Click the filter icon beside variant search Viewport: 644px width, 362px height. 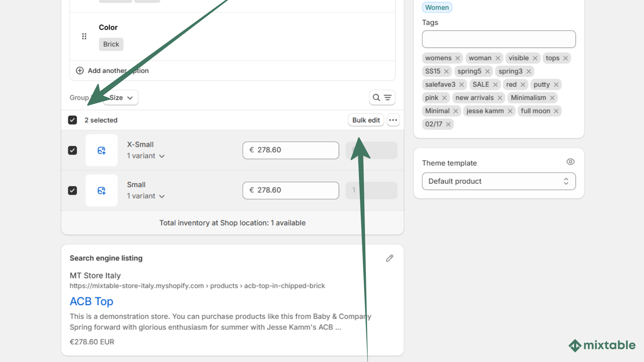(x=387, y=98)
